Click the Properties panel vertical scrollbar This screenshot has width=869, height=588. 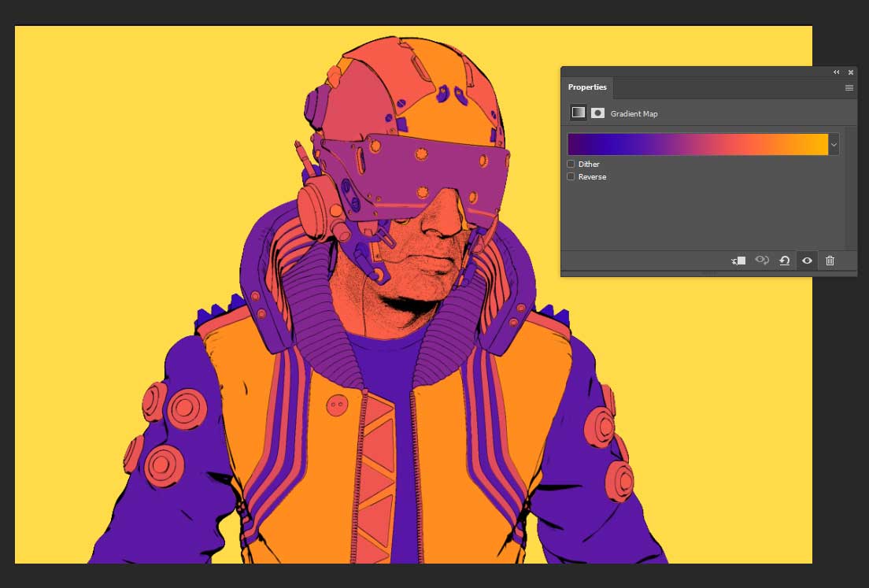[849, 188]
